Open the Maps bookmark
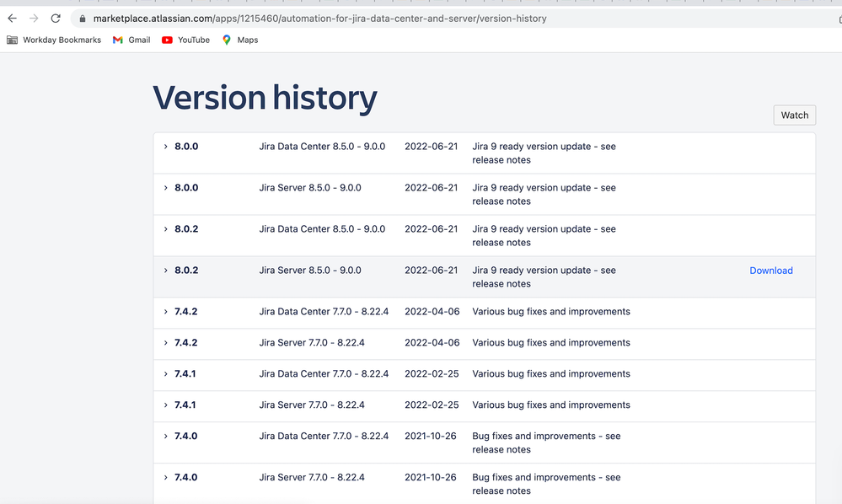The image size is (842, 504). pos(240,40)
